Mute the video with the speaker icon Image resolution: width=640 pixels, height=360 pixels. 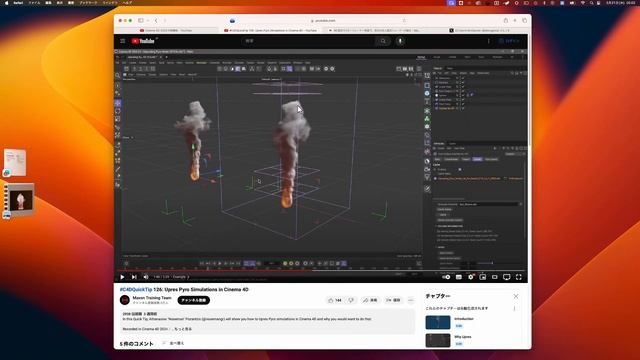click(146, 277)
